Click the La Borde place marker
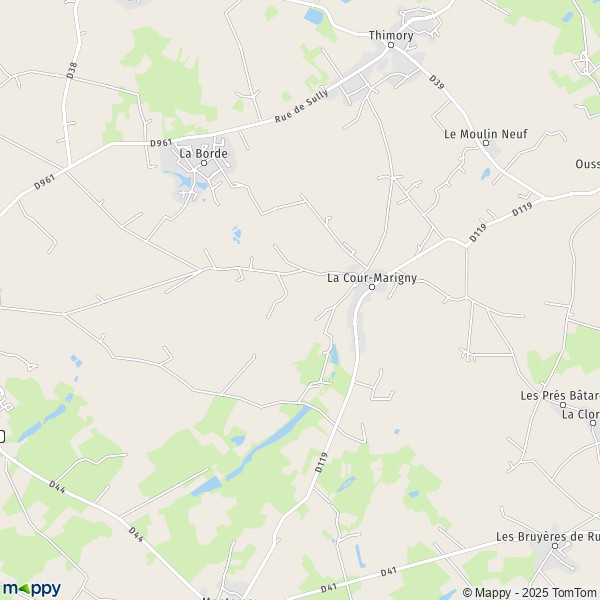Viewport: 600px width, 600px height. click(204, 163)
